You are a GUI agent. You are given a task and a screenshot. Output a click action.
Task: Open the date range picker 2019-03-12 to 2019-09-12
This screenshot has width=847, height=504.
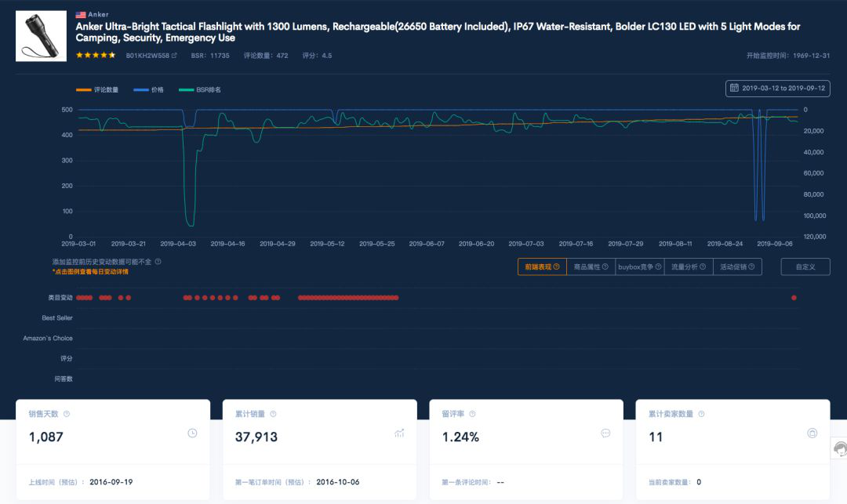(x=778, y=88)
